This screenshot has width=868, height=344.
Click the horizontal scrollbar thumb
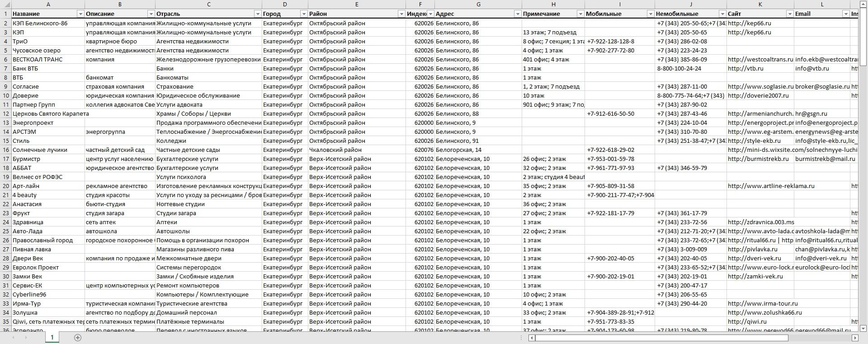[x=662, y=338]
